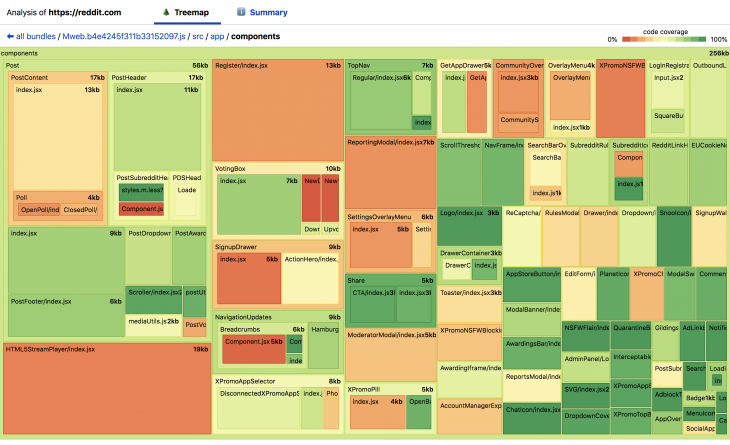Click the NavFrame/index block
This screenshot has width=730, height=445.
(x=503, y=173)
